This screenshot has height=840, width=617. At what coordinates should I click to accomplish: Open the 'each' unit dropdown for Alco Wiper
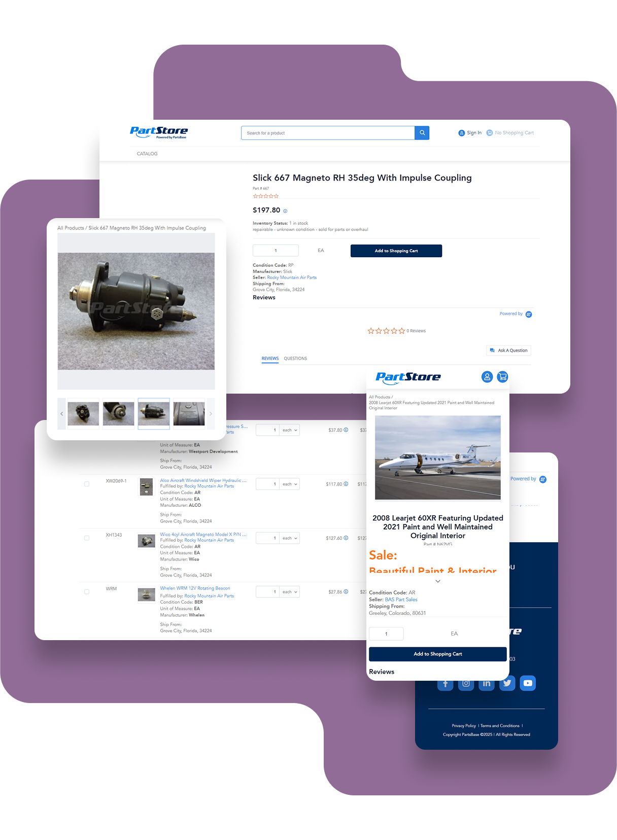point(290,484)
